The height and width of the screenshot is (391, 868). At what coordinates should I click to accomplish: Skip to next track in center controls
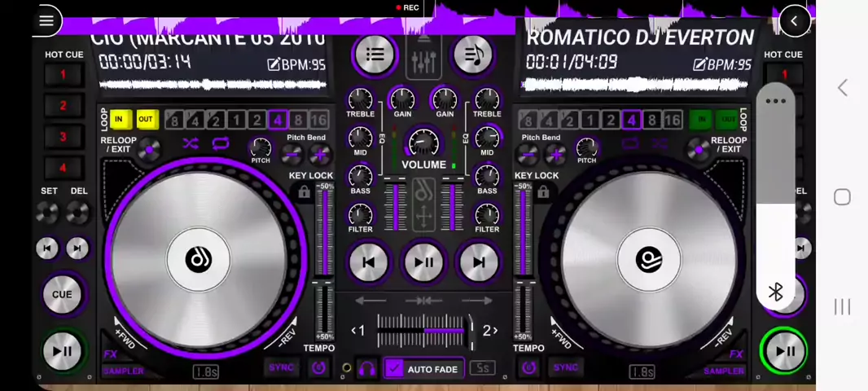[479, 261]
